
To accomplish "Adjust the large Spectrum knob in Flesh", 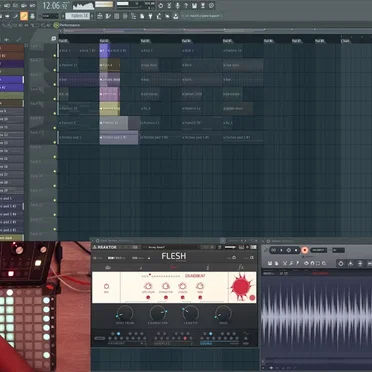I will point(125,313).
